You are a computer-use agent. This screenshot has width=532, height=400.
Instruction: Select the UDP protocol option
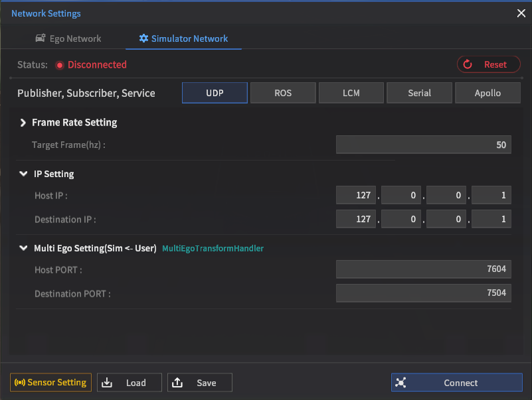coord(215,93)
